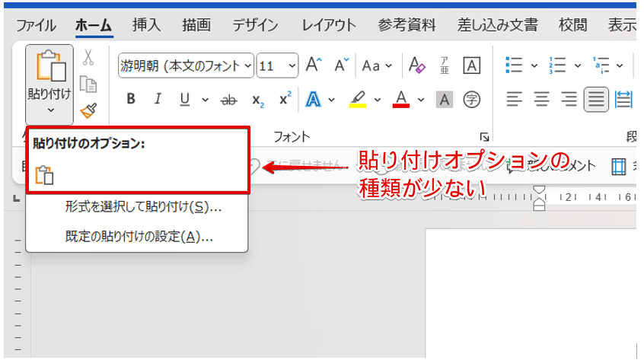Click the Copy icon

click(88, 84)
